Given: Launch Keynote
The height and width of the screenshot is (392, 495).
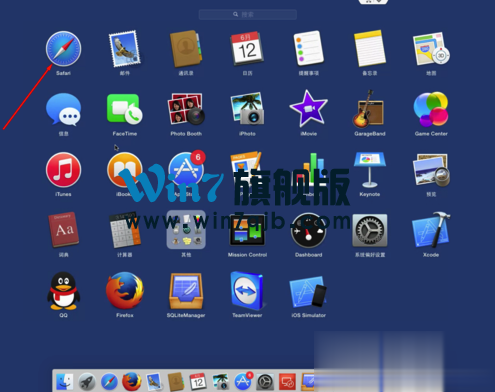Looking at the screenshot, I should [x=370, y=170].
